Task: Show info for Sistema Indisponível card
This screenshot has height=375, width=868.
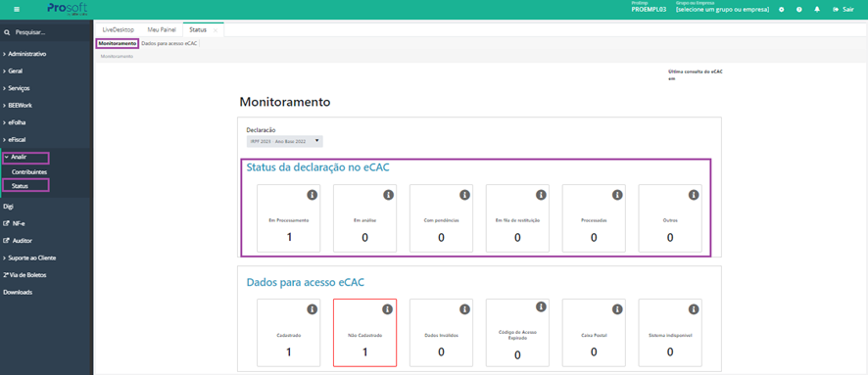Action: pos(693,309)
